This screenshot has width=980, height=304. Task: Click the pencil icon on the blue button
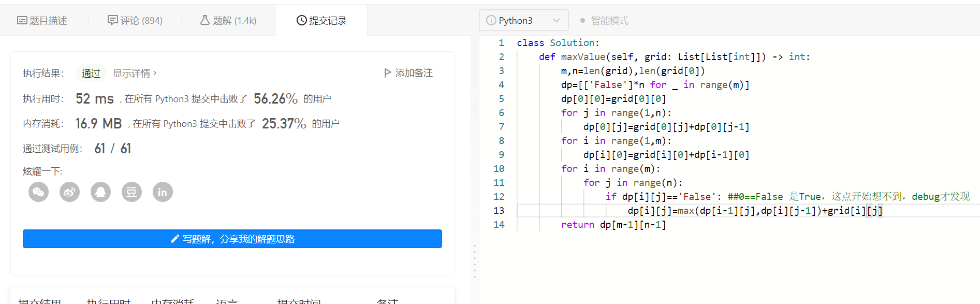[x=175, y=239]
